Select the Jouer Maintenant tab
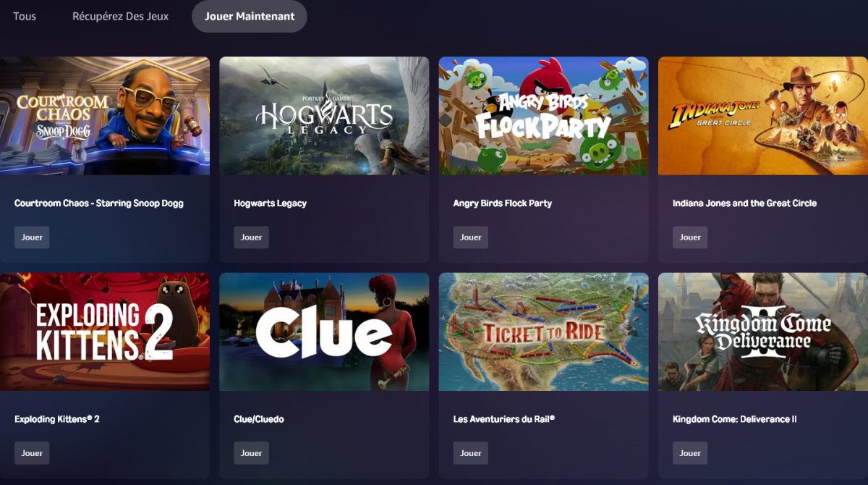Viewport: 868px width, 485px height. (x=250, y=16)
